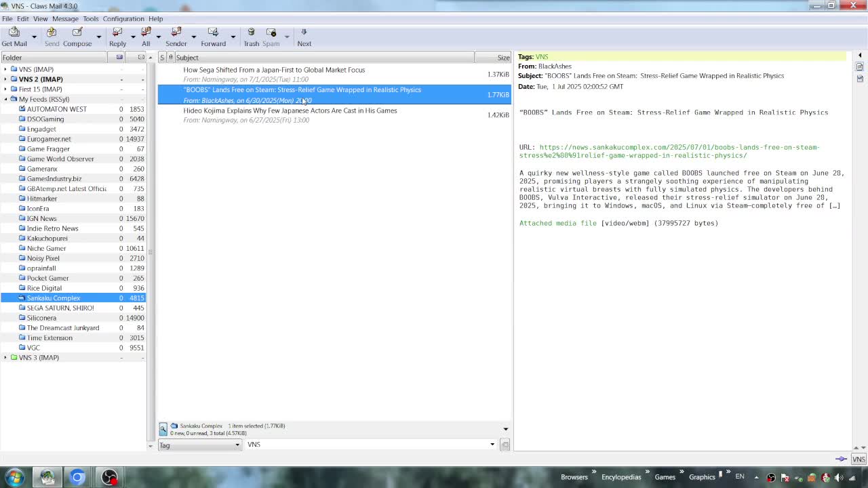Compose a new message
This screenshot has height=488, width=868.
(77, 37)
